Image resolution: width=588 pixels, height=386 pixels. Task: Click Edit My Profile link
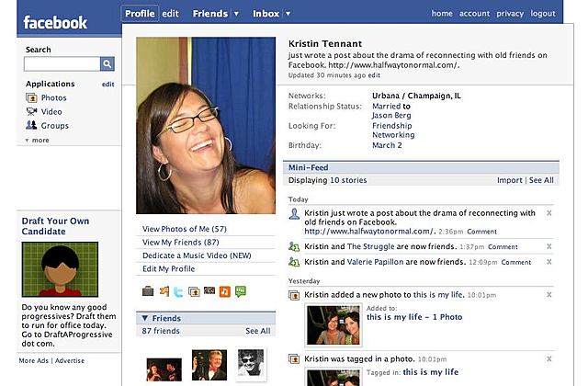click(169, 269)
